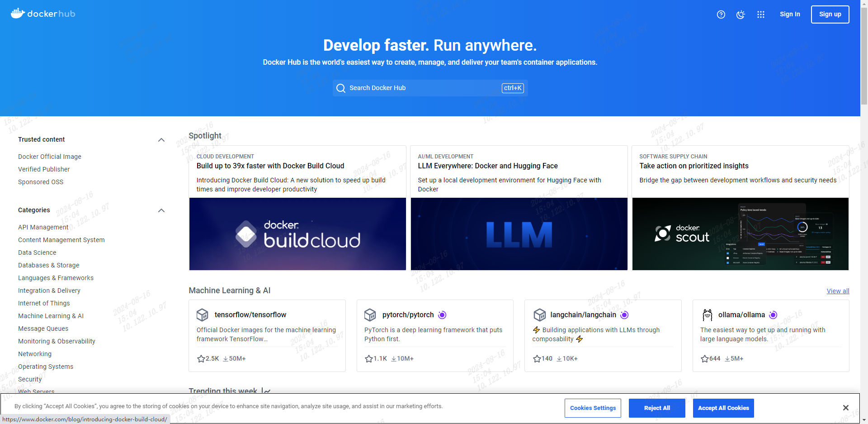Select the Monitoring & Observability category
This screenshot has height=424, width=868.
click(57, 341)
